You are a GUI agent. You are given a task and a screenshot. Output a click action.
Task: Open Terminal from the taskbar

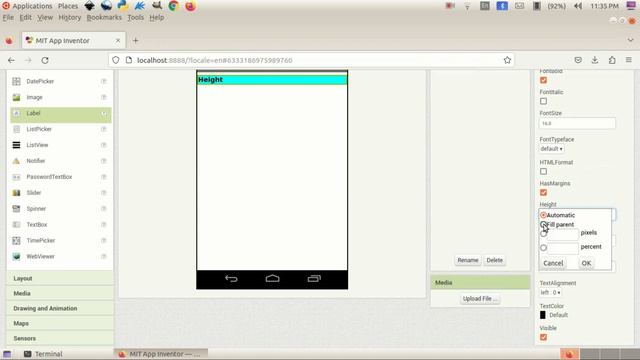[43, 354]
